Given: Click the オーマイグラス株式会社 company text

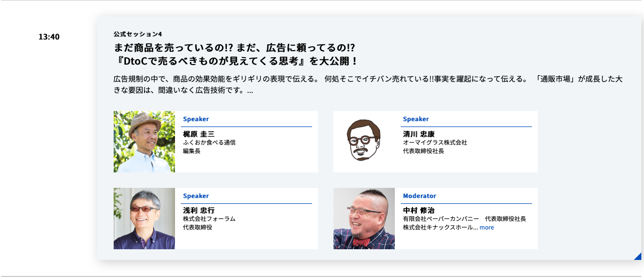Looking at the screenshot, I should coord(435,143).
